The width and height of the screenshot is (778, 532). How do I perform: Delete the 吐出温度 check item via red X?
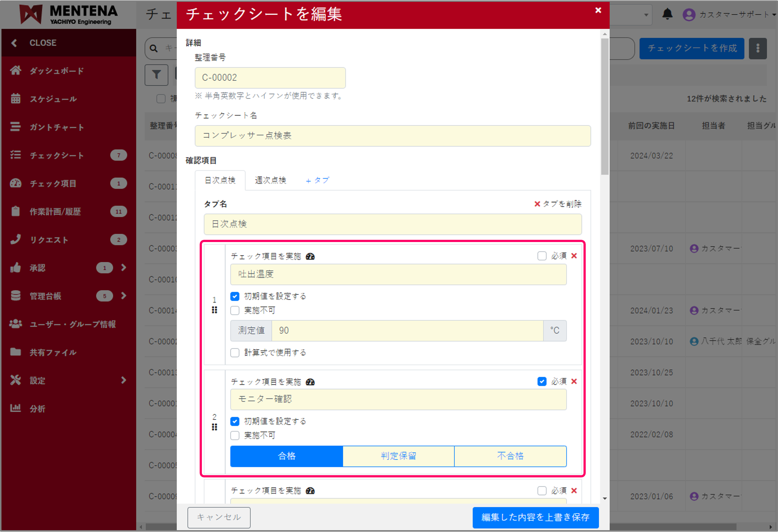[x=574, y=256]
